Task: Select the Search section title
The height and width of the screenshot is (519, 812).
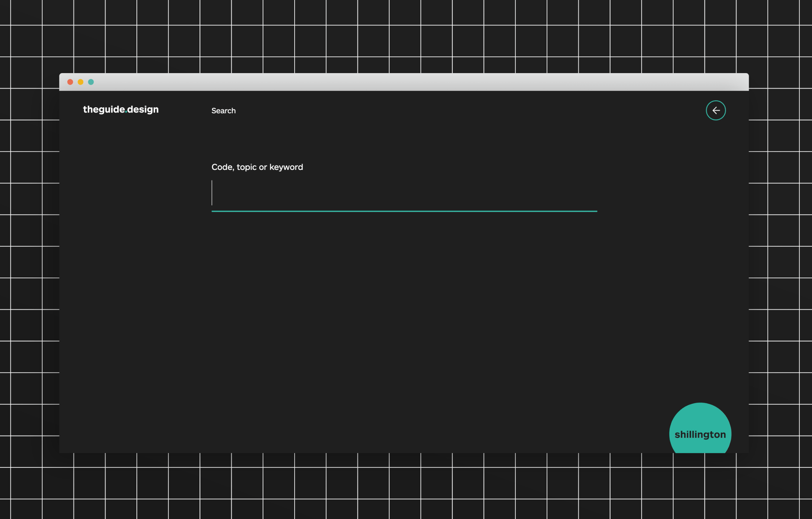Action: point(223,110)
